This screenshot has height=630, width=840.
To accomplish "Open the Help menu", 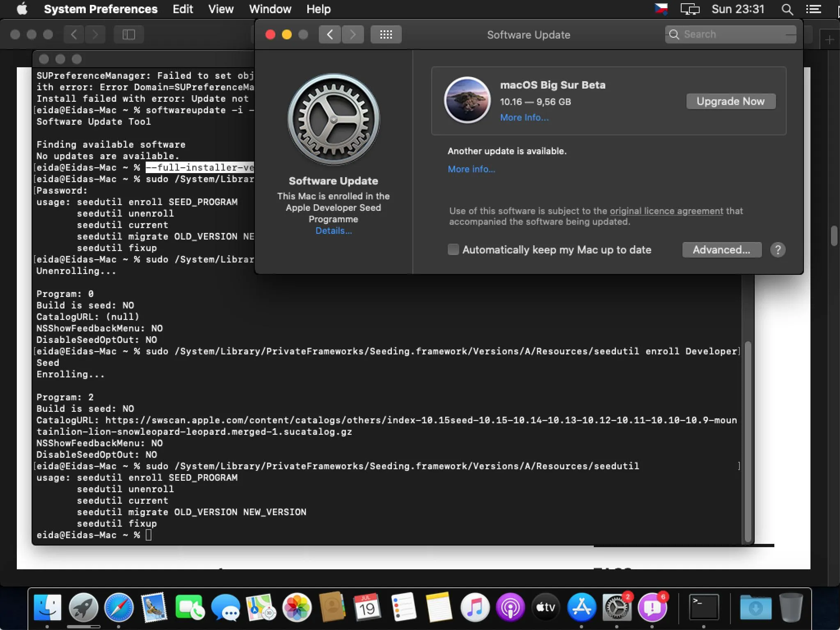I will click(318, 9).
